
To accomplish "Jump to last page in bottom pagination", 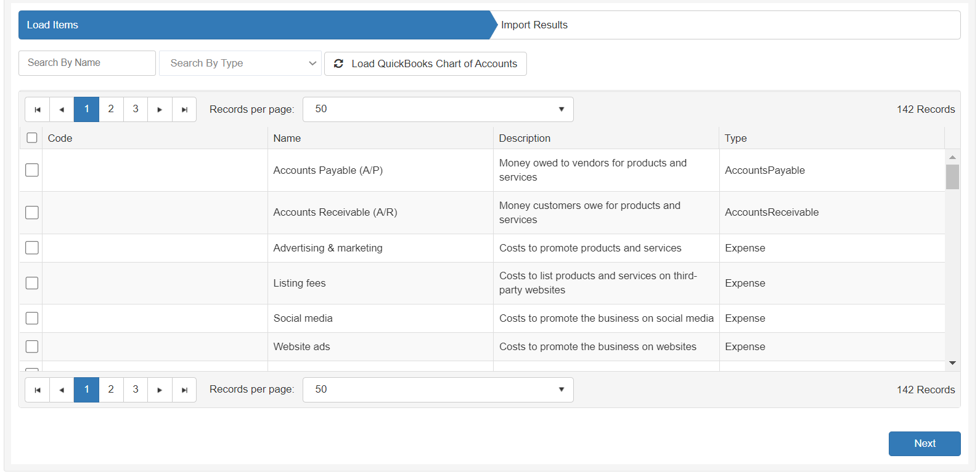I will click(184, 390).
